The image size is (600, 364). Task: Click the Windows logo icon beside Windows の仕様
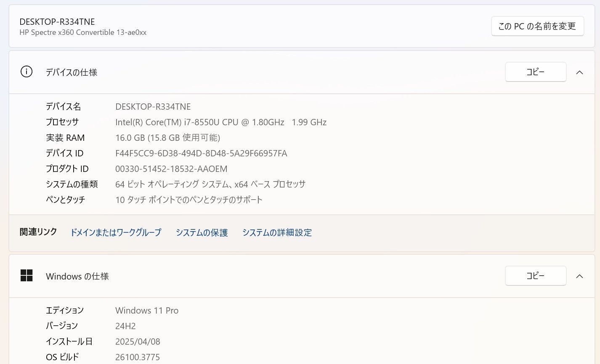coord(27,276)
